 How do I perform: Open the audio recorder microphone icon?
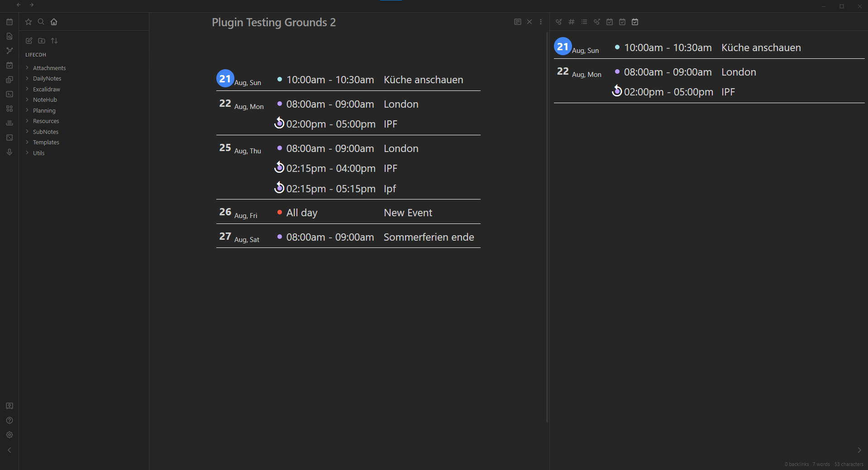coord(10,152)
